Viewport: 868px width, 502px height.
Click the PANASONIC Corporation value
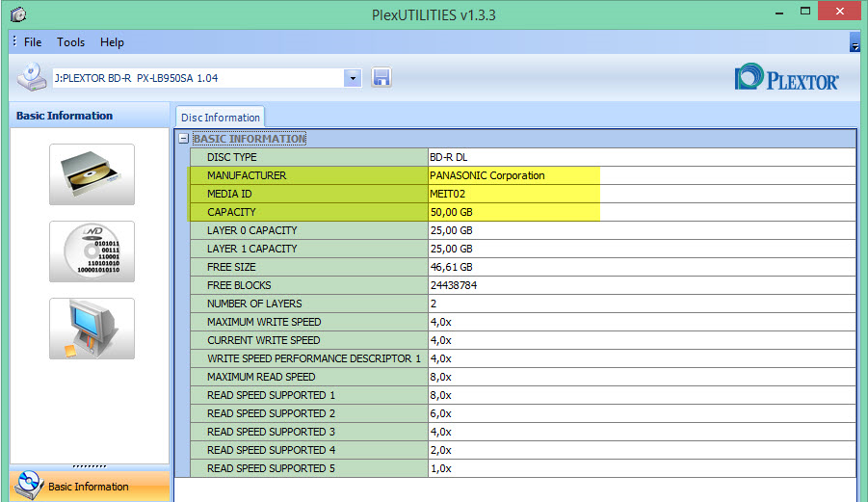[x=487, y=175]
